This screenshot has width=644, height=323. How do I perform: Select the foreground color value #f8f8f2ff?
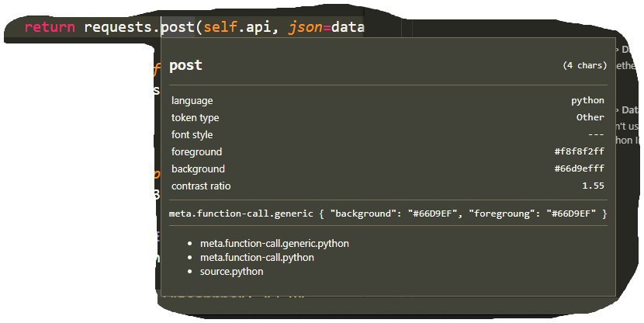click(578, 152)
